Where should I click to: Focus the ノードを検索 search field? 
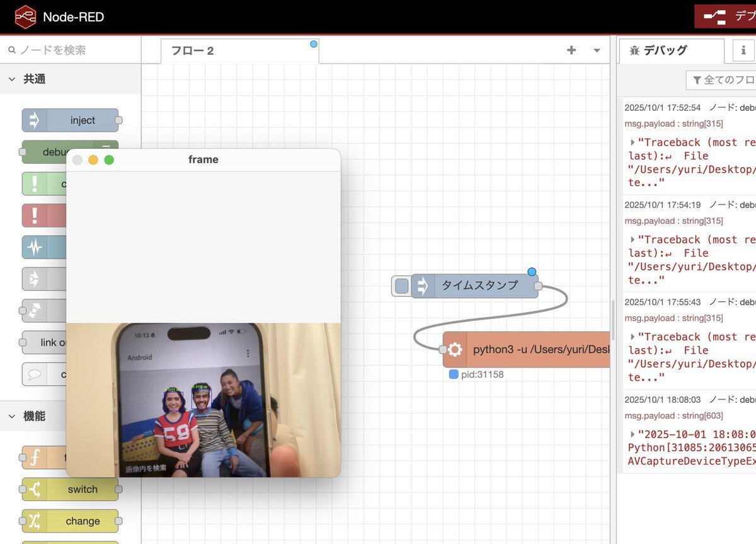69,50
